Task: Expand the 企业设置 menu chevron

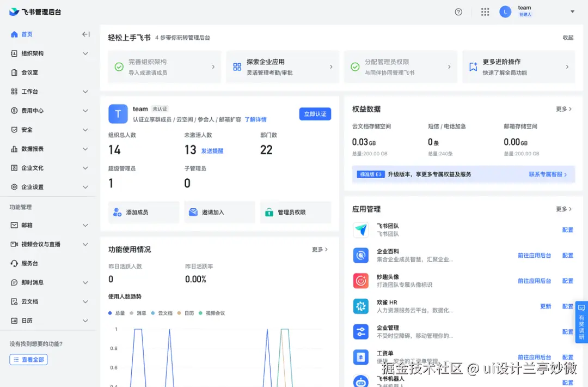Action: 85,187
